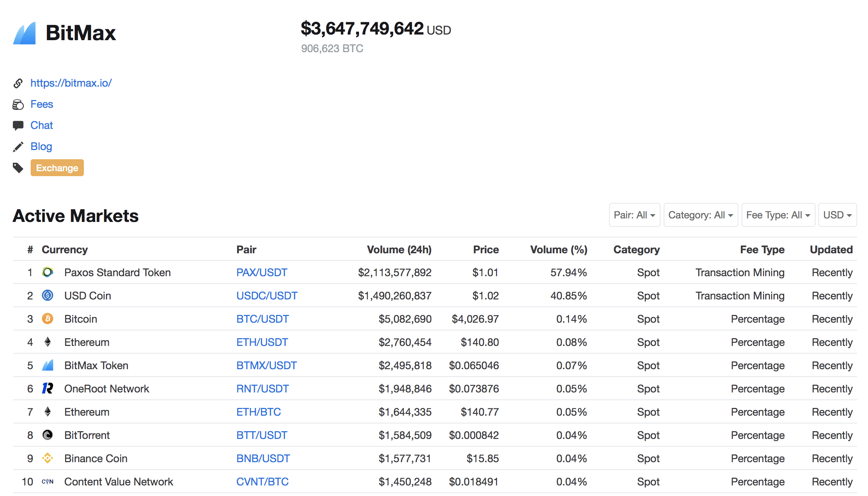The image size is (868, 496).
Task: Click the Exchange tag button
Action: pyautogui.click(x=57, y=168)
